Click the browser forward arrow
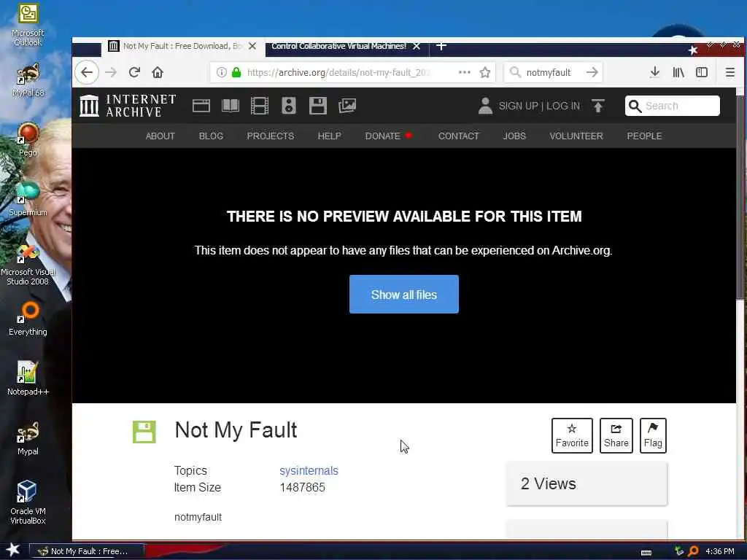 [x=111, y=72]
